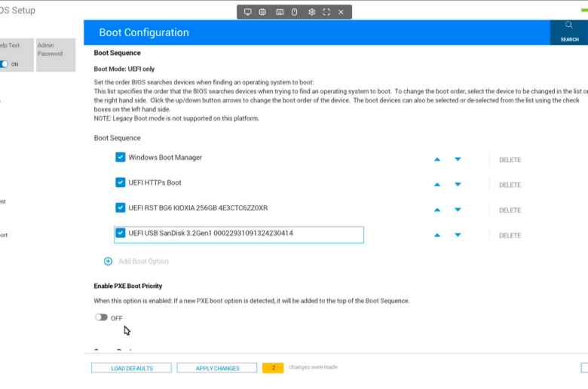Screen dimensions: 588x389
Task: Toggle fullscreen in the remote toolbar
Action: tap(326, 12)
